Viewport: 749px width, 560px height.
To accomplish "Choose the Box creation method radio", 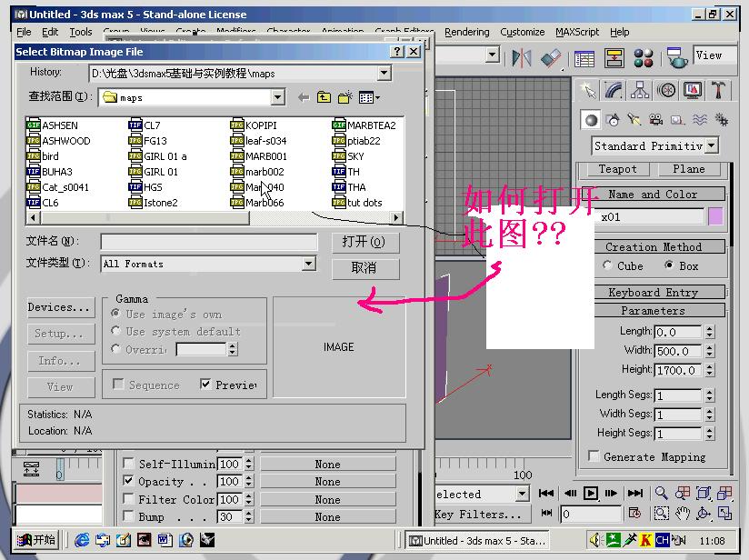I will (x=669, y=265).
